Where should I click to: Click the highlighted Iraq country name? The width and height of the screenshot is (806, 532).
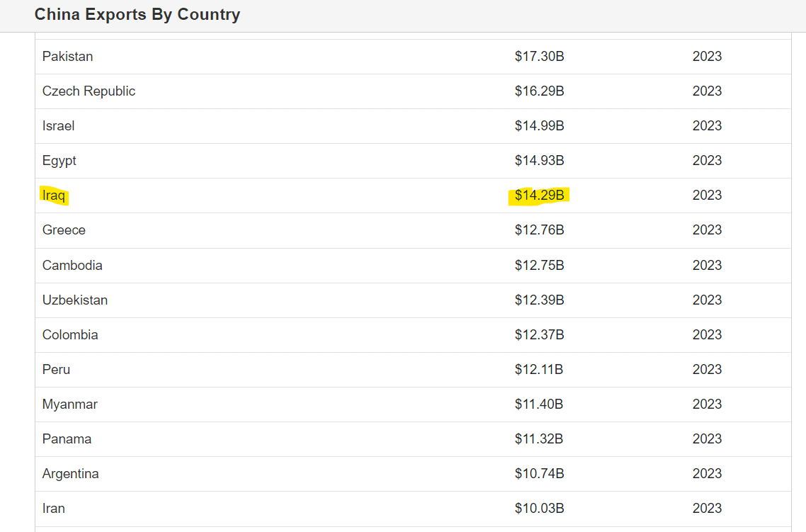54,196
